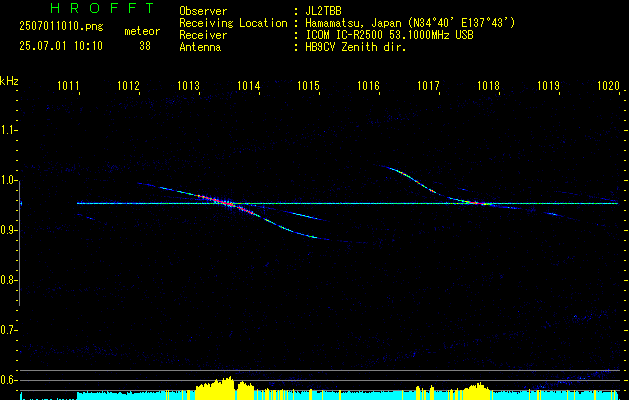The height and width of the screenshot is (400, 629).
Task: Click time axis label 1012
Action: pos(128,86)
